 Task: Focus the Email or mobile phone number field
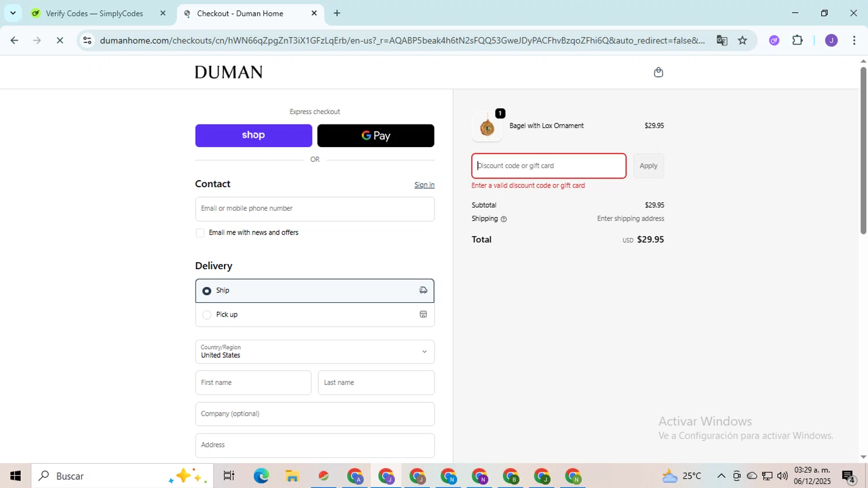315,209
